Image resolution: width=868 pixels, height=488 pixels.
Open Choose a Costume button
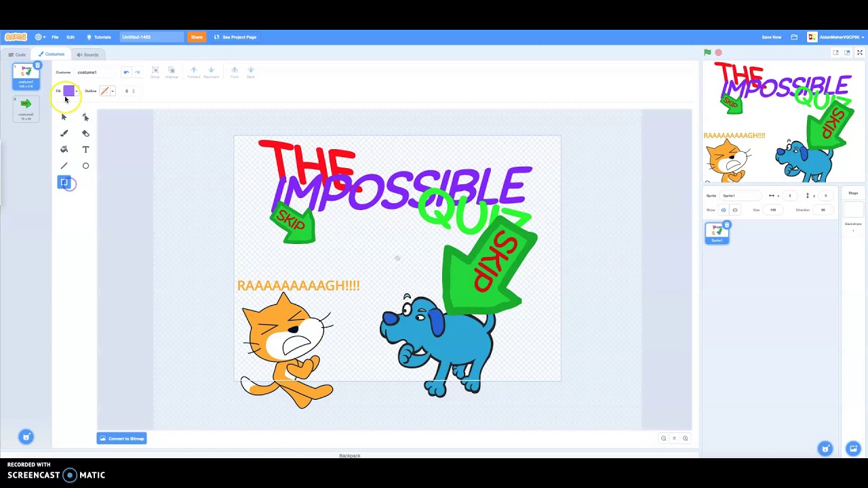click(26, 437)
